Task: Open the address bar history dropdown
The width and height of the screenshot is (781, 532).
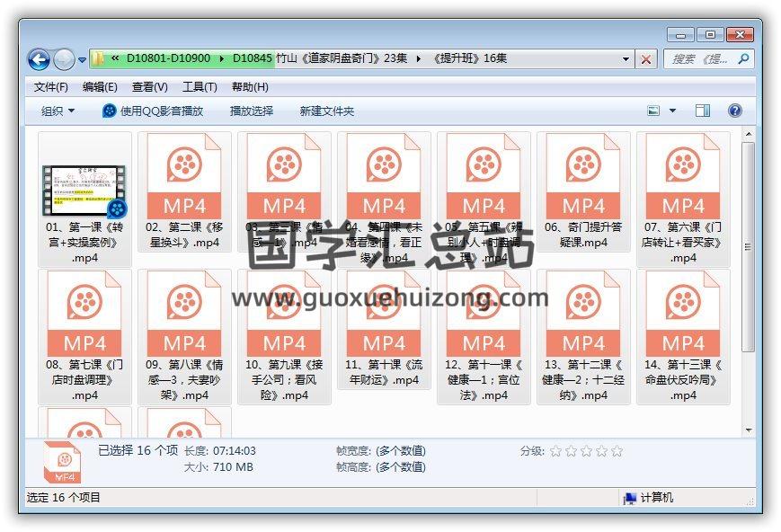Action: (x=626, y=59)
